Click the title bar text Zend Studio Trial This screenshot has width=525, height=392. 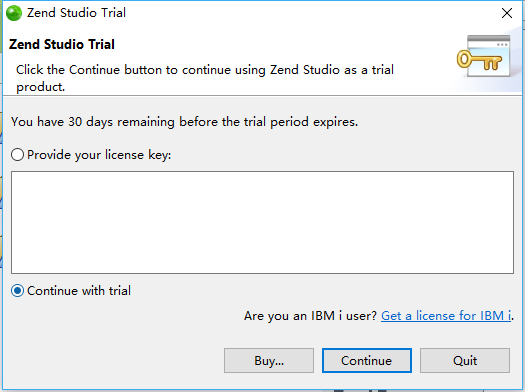coord(76,13)
